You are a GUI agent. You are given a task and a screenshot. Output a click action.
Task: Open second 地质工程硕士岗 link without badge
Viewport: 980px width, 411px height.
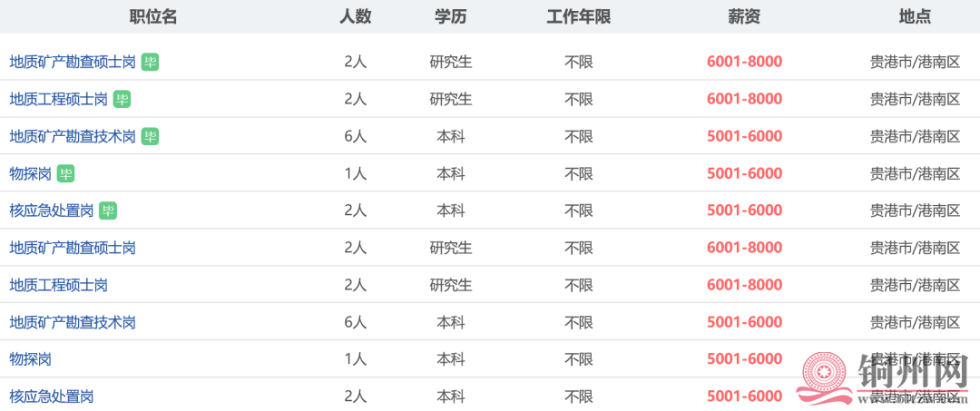coord(59,285)
